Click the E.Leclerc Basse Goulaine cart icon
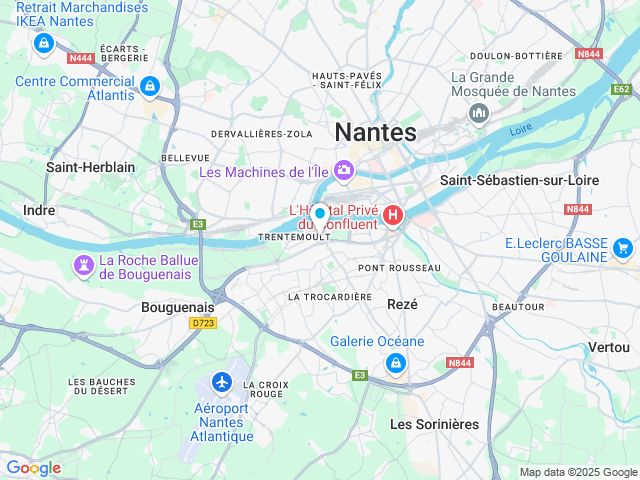Viewport: 640px width, 480px height. pos(623,248)
